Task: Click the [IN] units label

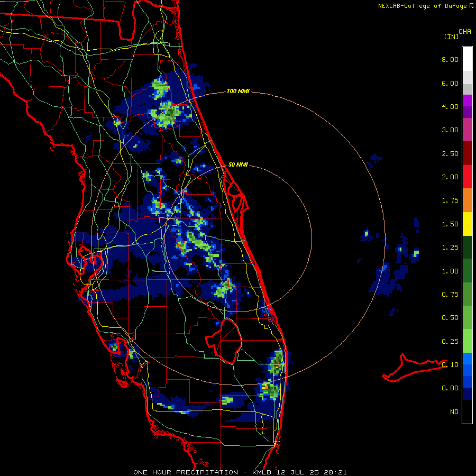Action: 451,36
